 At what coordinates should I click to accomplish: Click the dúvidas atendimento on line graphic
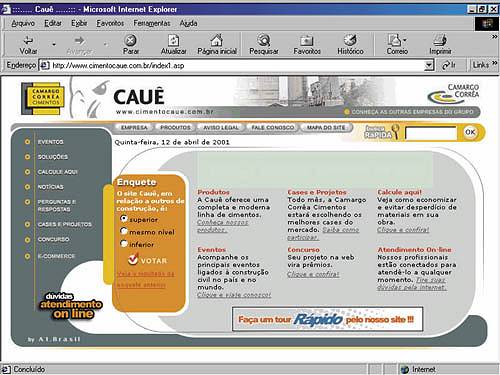click(71, 306)
